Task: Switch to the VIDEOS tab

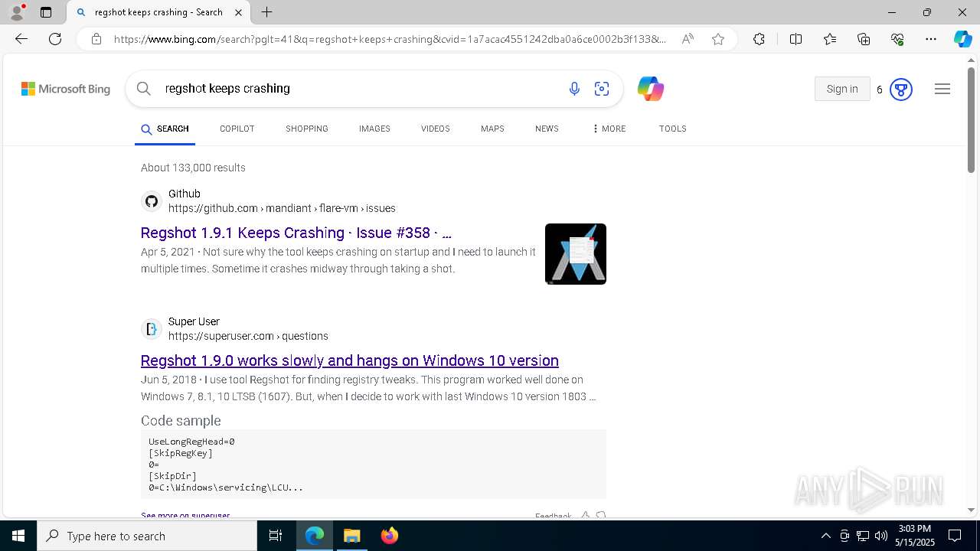Action: (x=435, y=129)
